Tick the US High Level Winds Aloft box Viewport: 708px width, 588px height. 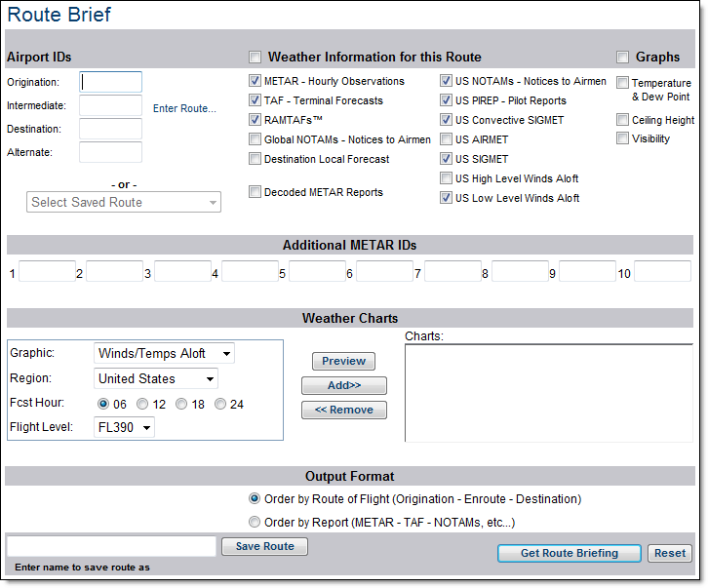[447, 178]
